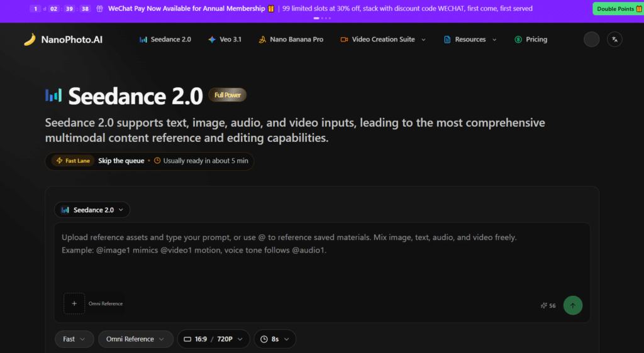Open the Nano Banana Pro page
The width and height of the screenshot is (644, 353).
tap(291, 40)
